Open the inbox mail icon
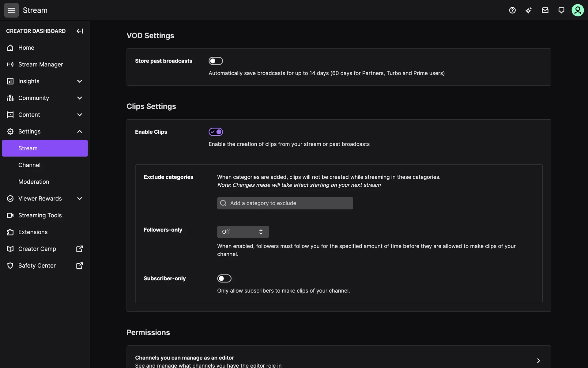 coord(545,10)
